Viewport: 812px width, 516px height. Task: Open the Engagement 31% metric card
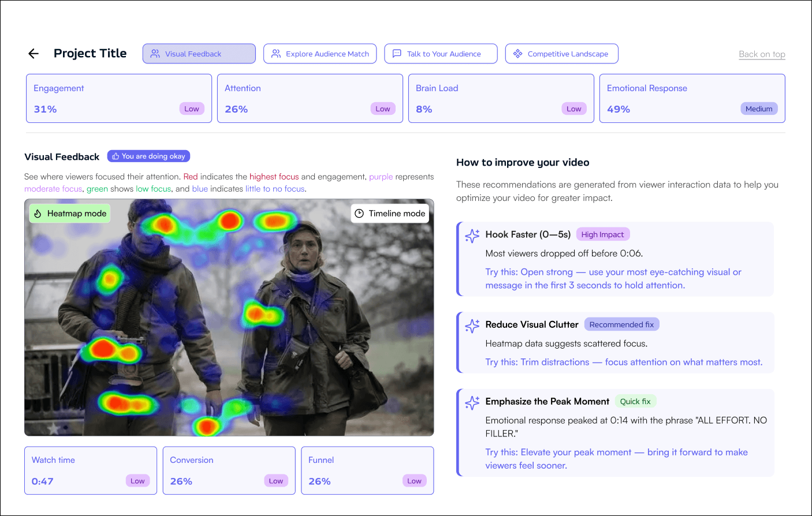119,98
